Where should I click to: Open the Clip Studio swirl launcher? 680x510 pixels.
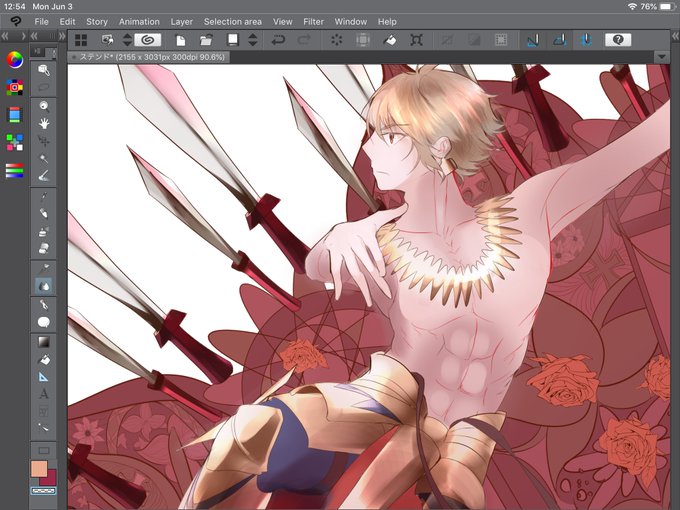coord(147,40)
